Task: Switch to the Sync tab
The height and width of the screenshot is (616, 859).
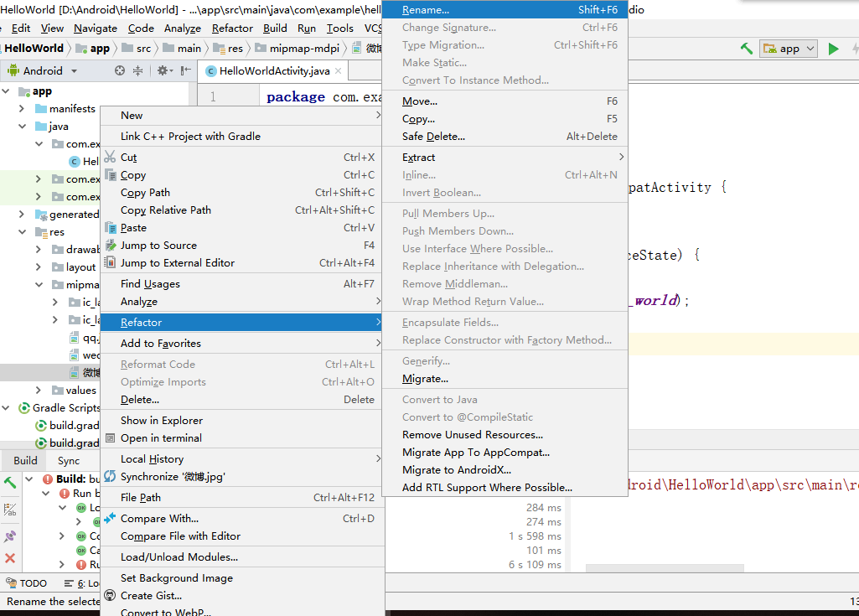Action: click(70, 460)
